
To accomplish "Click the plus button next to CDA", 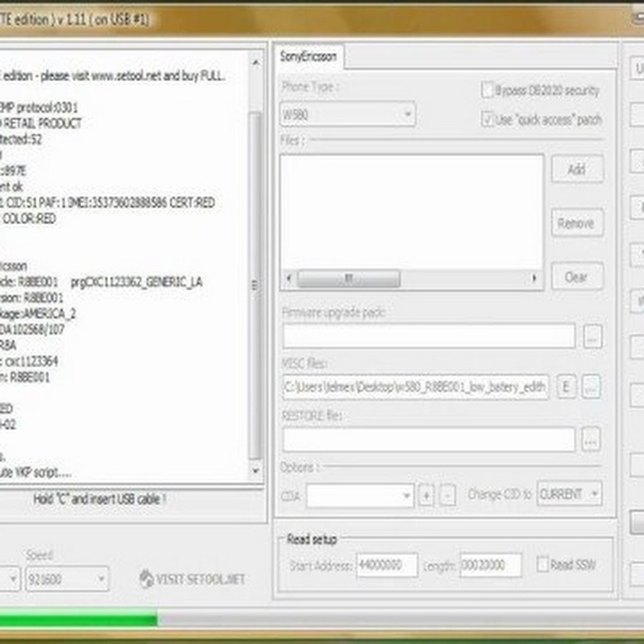I will 426,495.
